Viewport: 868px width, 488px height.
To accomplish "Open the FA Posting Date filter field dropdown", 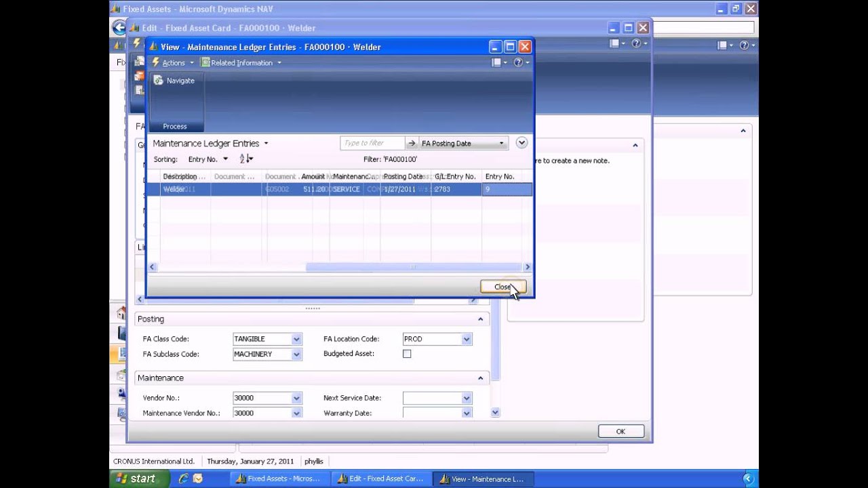I will (501, 143).
